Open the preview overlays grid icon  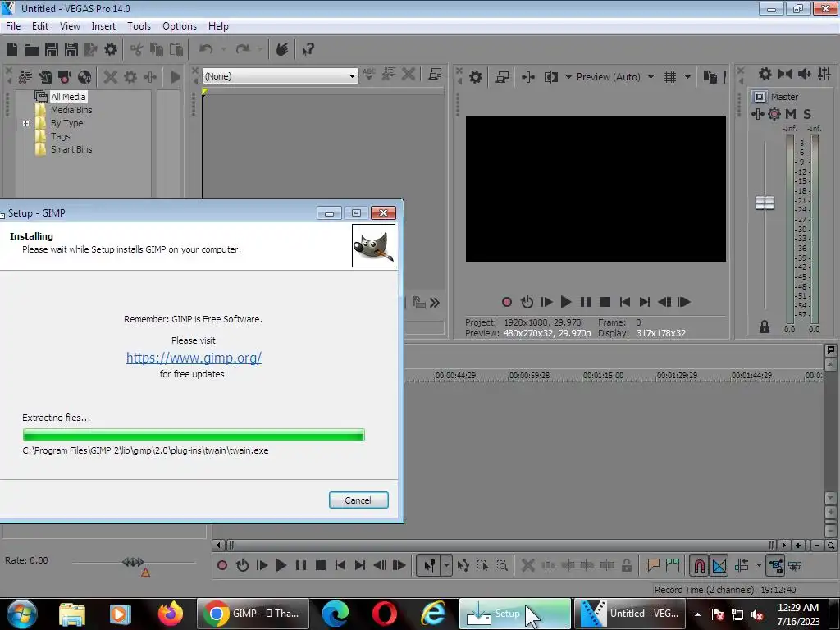click(x=670, y=77)
